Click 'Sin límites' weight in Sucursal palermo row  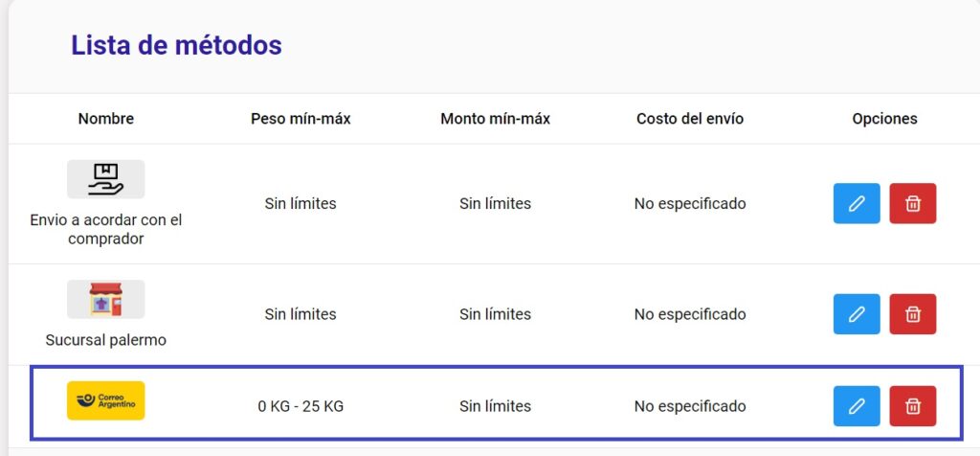[x=301, y=314]
